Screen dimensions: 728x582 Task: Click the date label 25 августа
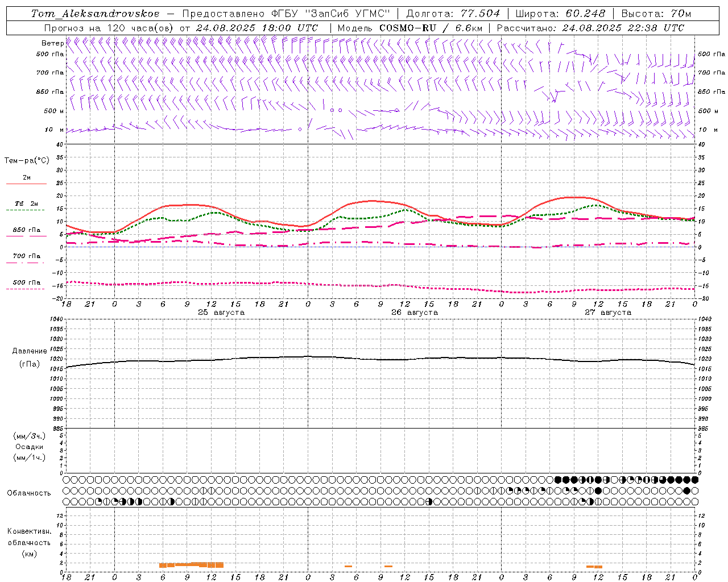[221, 313]
